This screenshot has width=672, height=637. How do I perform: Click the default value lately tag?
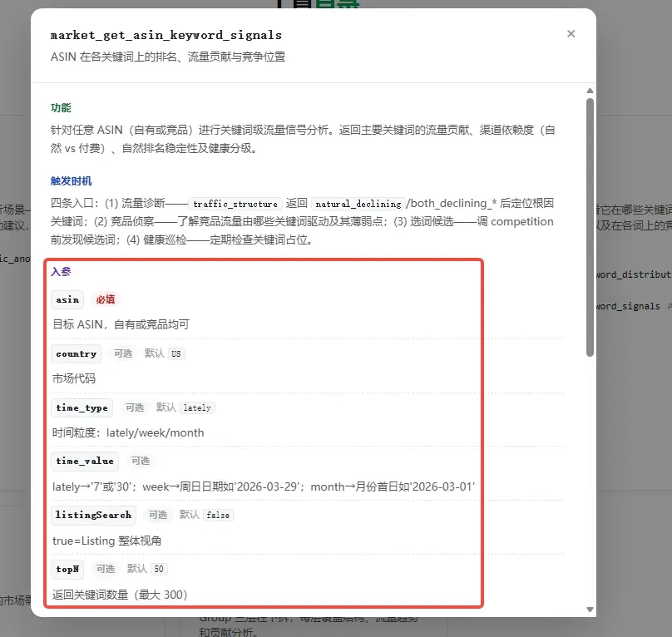pos(197,407)
